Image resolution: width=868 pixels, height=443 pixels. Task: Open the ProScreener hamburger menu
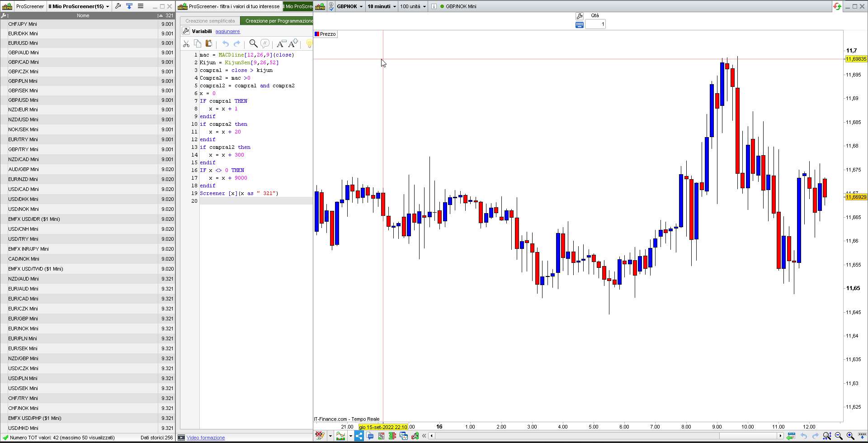pyautogui.click(x=141, y=6)
